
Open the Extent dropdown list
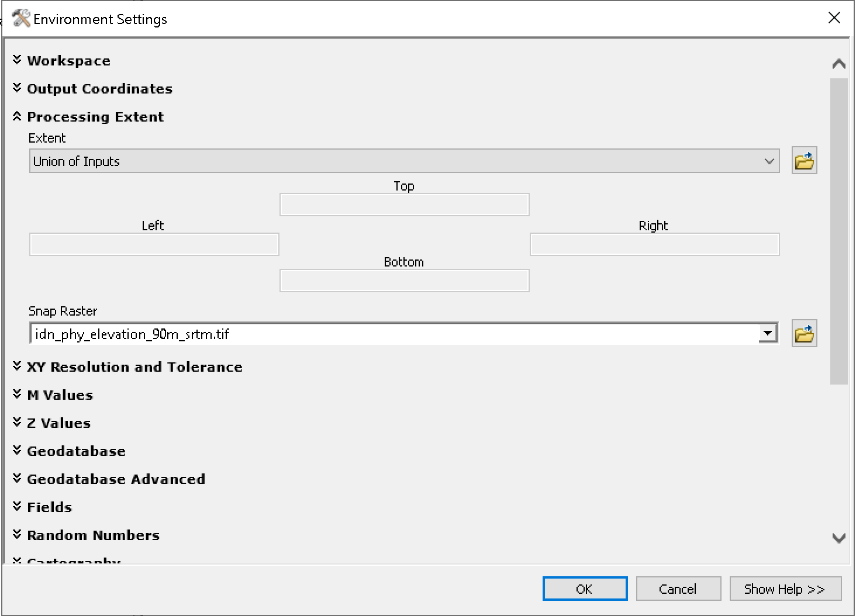coord(769,161)
